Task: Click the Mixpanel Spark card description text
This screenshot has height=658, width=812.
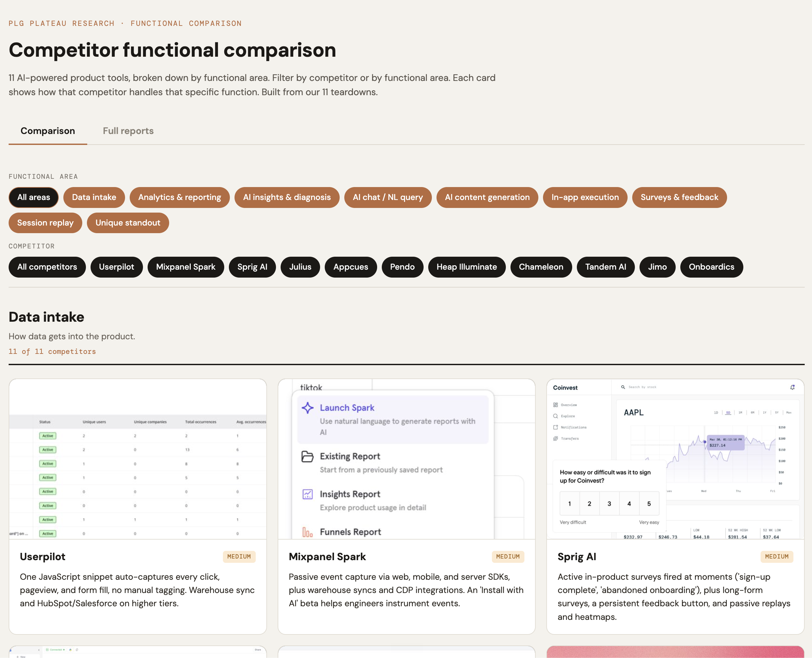Action: click(406, 590)
